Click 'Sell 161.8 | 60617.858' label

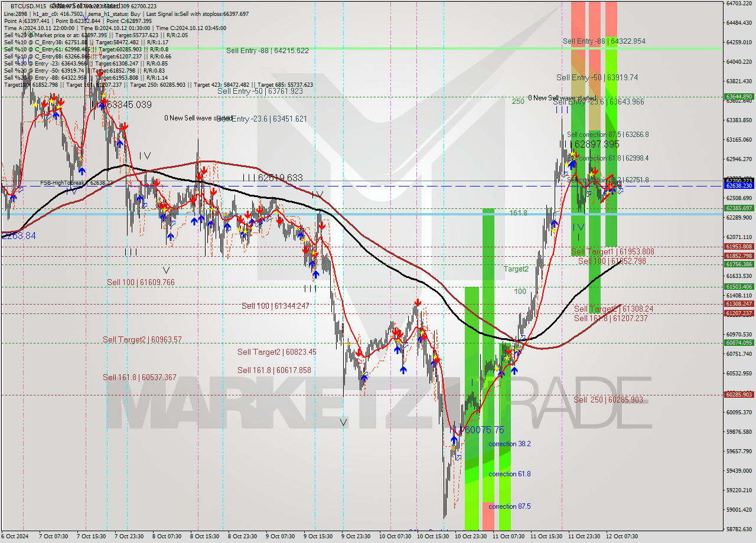tap(274, 370)
